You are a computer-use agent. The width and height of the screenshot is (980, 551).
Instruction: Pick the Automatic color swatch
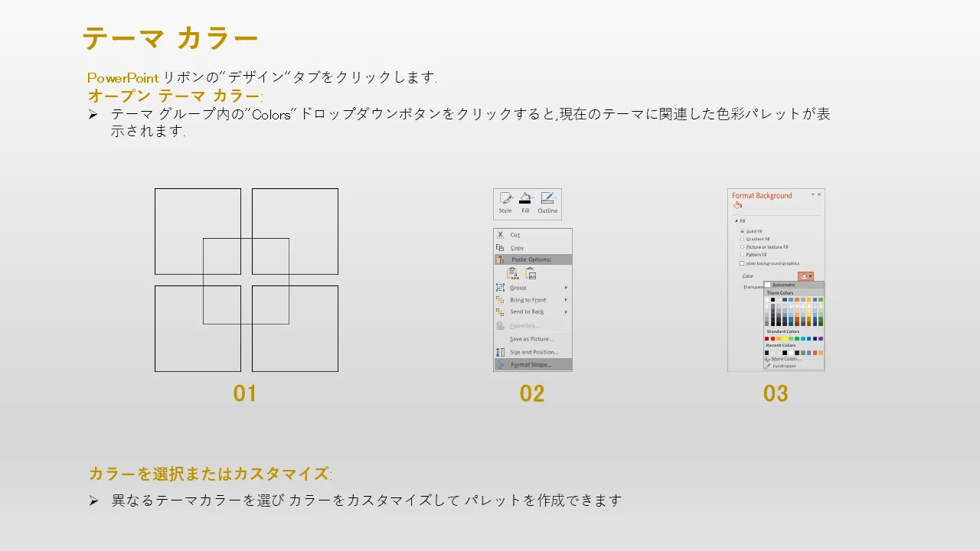768,285
